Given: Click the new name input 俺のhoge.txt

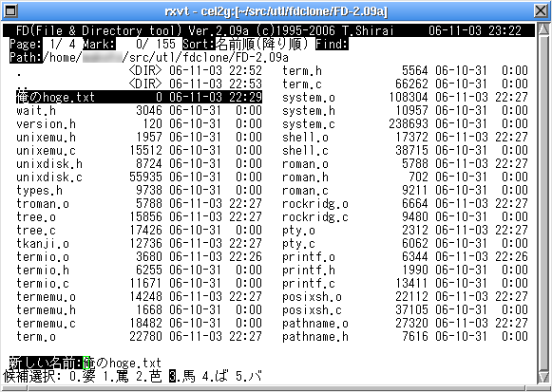Looking at the screenshot, I should pyautogui.click(x=122, y=363).
